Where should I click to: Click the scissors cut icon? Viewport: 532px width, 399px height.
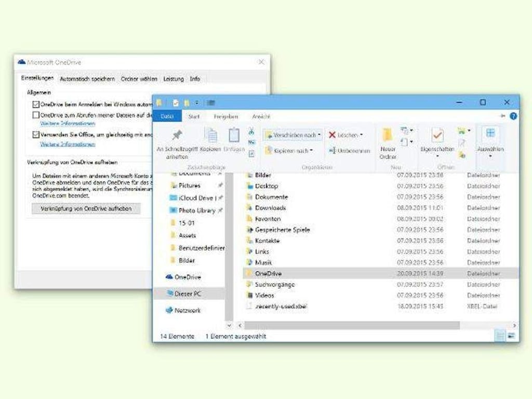[251, 131]
